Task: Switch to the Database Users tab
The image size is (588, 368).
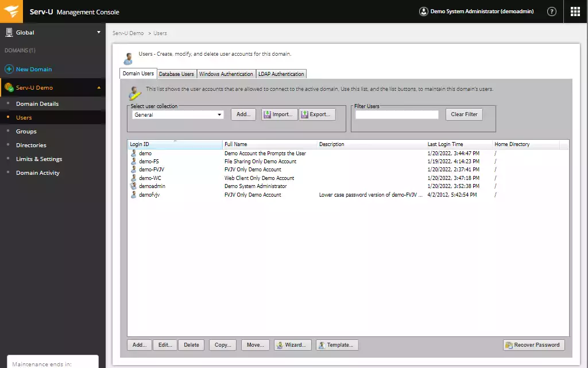Action: point(176,74)
